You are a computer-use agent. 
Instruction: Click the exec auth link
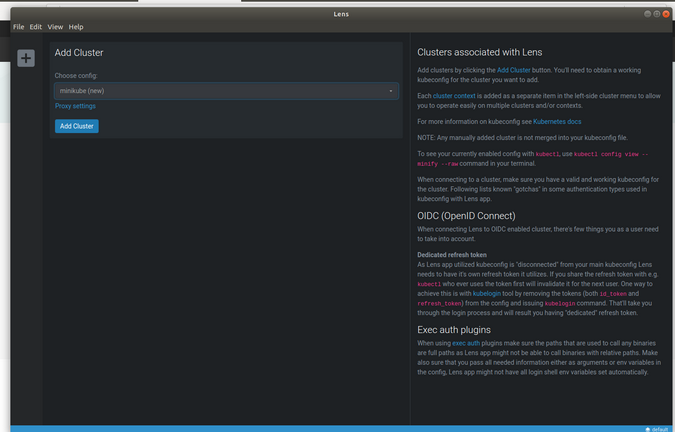click(465, 343)
